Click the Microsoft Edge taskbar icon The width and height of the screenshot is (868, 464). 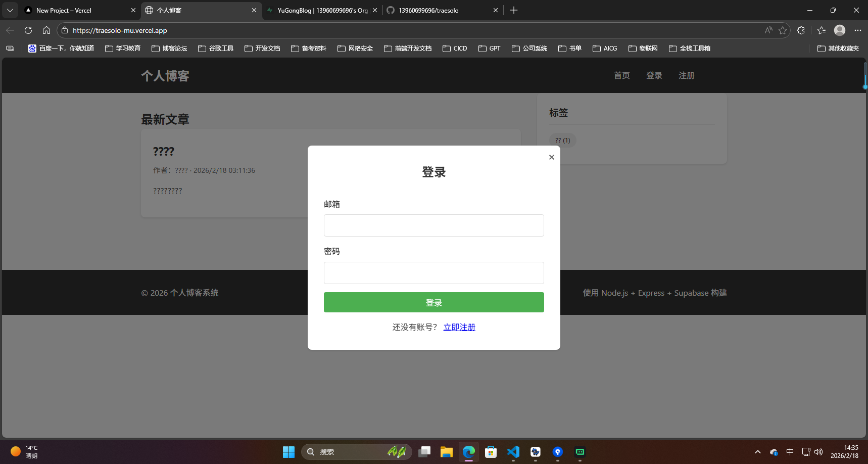468,452
